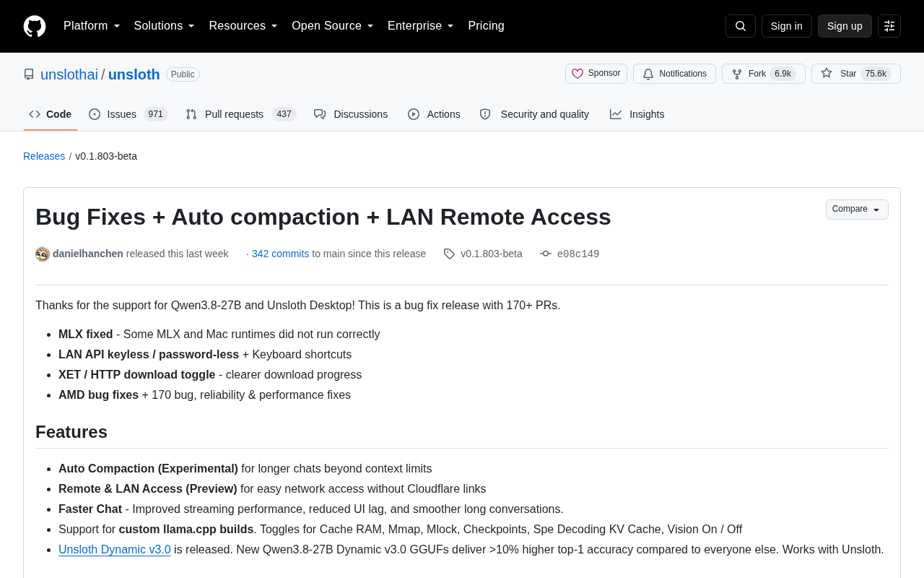This screenshot has width=924, height=578.
Task: Click the XET / HTTP download toggle bullet
Action: click(x=137, y=375)
